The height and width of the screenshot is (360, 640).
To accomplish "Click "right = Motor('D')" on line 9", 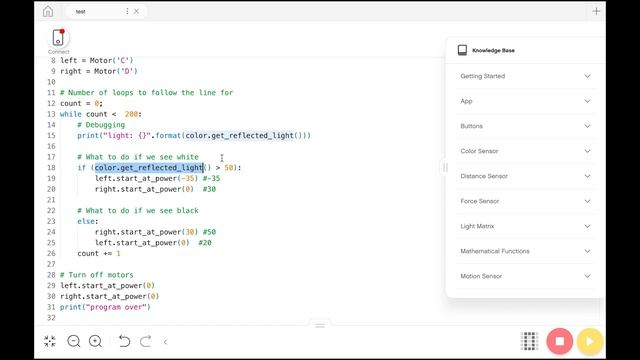I will pyautogui.click(x=99, y=71).
